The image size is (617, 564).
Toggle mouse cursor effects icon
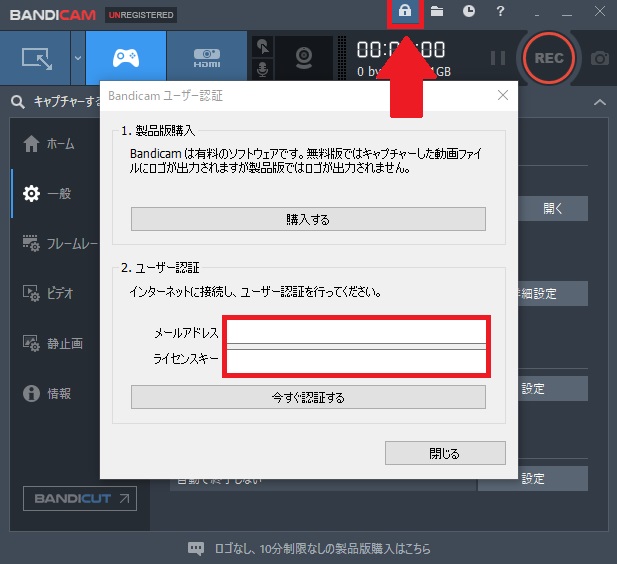coord(262,46)
